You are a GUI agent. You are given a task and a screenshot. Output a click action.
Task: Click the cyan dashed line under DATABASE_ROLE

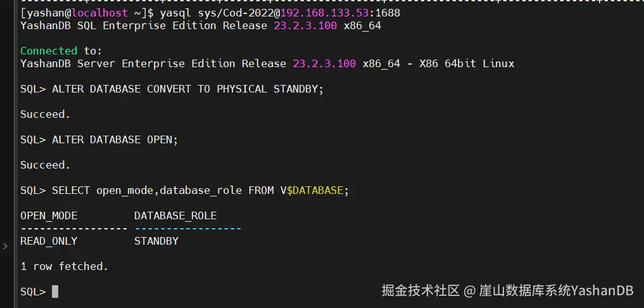[187, 228]
